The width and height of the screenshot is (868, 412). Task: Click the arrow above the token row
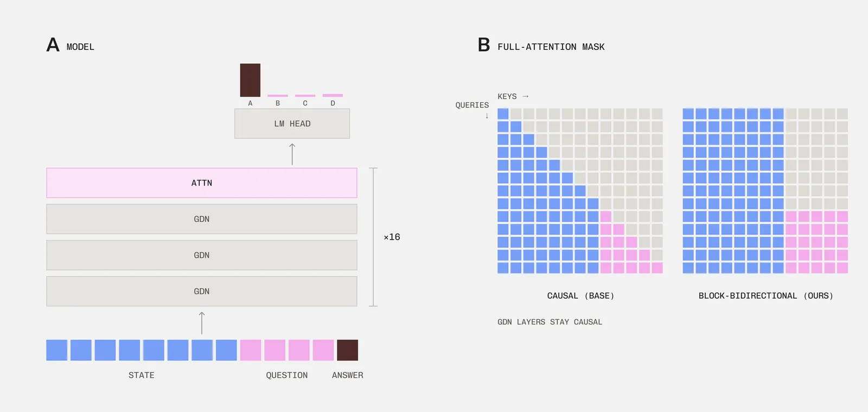pyautogui.click(x=202, y=323)
